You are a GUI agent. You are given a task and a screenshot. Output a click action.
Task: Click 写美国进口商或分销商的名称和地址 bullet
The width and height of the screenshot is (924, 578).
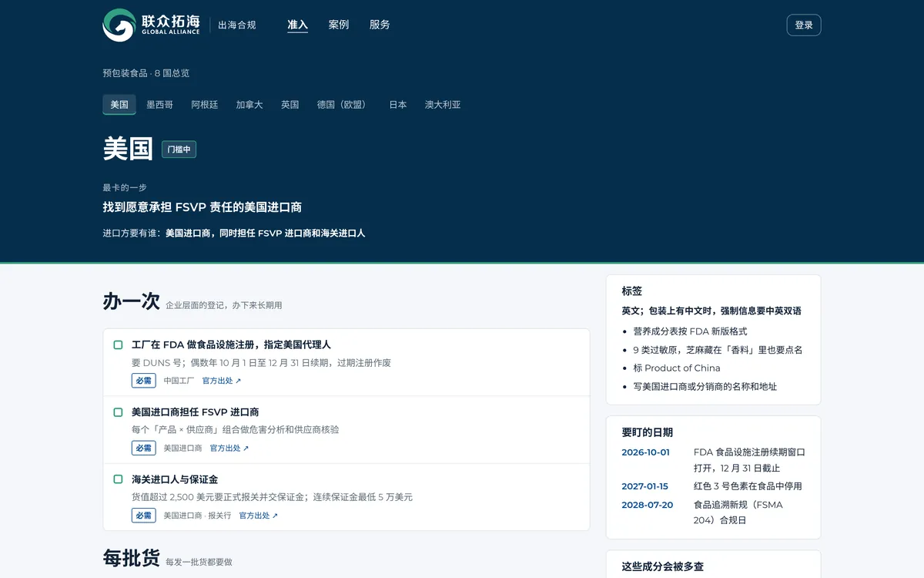705,387
